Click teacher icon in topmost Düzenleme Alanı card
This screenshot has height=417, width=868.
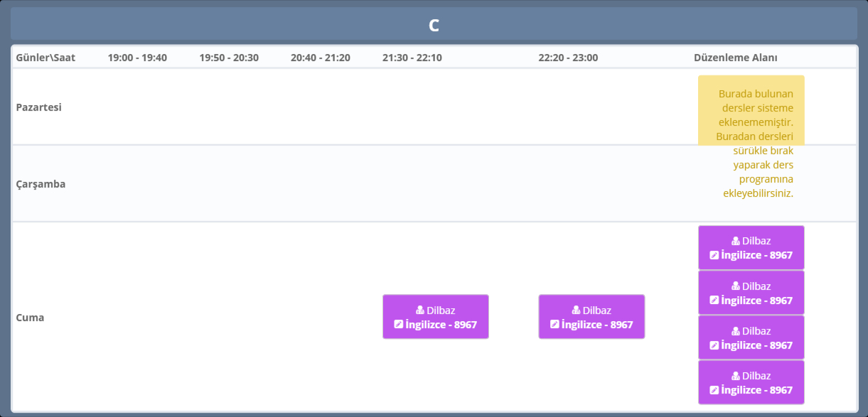[x=736, y=241]
